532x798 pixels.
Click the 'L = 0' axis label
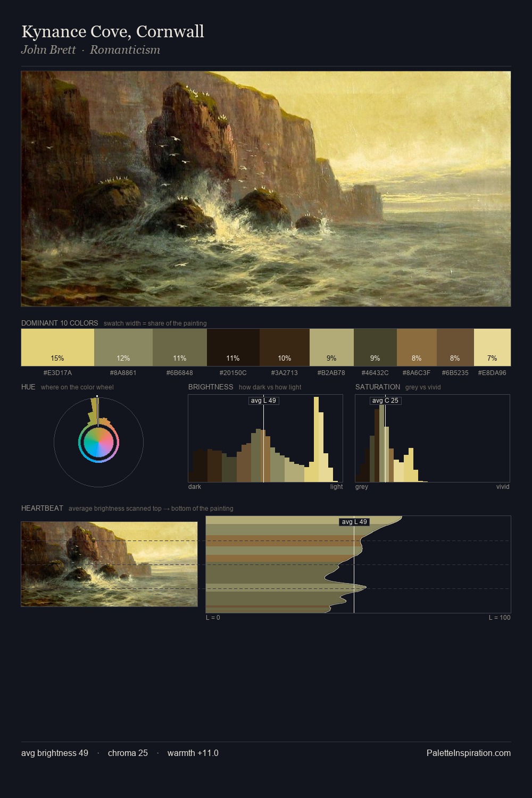tap(213, 618)
